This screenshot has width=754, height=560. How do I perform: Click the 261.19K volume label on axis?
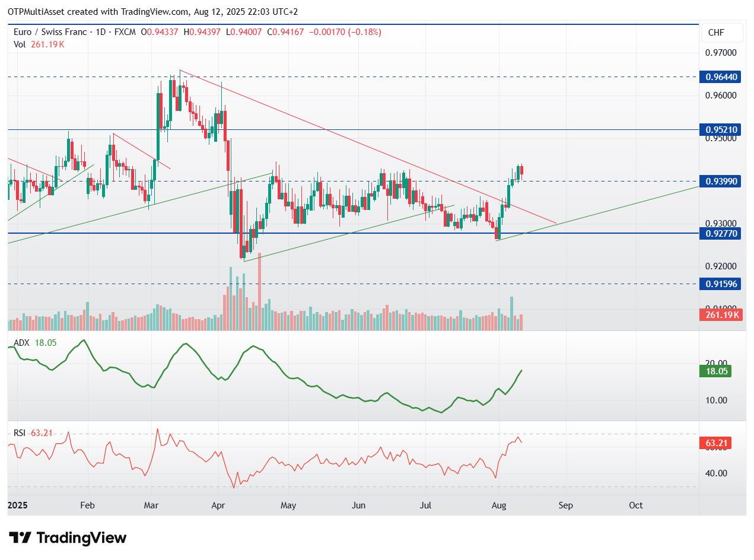[721, 315]
